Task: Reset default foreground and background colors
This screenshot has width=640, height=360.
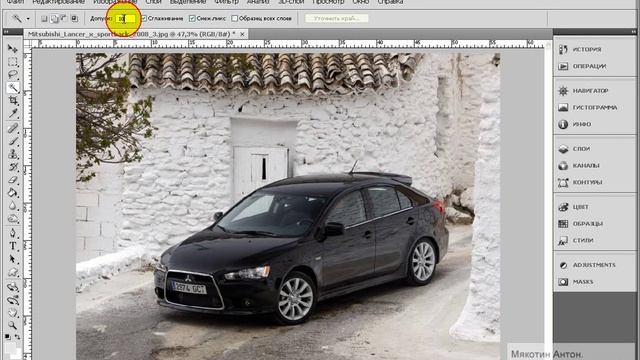Action: pos(8,337)
